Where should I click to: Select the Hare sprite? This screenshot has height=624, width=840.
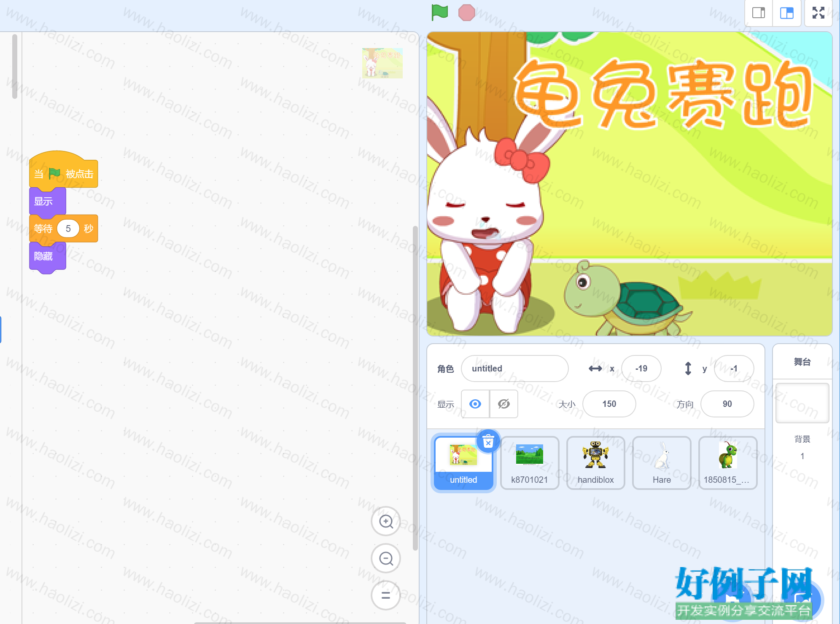(662, 463)
